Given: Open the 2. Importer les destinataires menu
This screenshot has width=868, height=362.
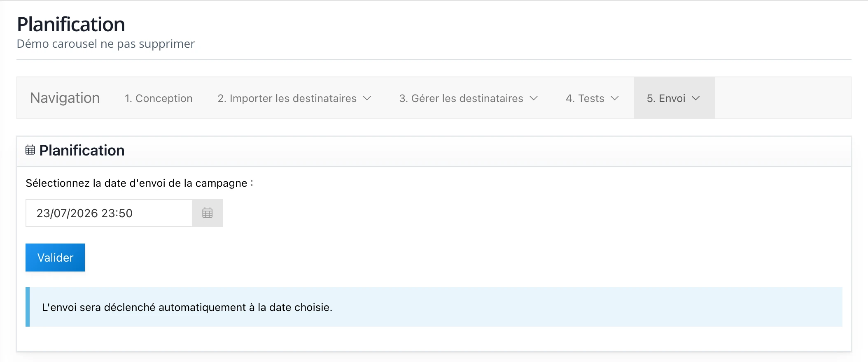Looking at the screenshot, I should pos(294,98).
